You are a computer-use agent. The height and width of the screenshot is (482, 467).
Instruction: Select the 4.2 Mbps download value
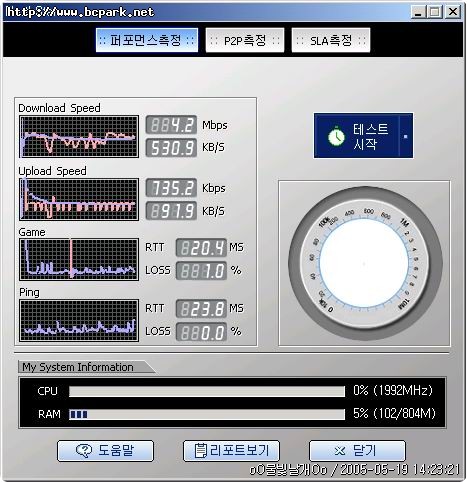171,125
